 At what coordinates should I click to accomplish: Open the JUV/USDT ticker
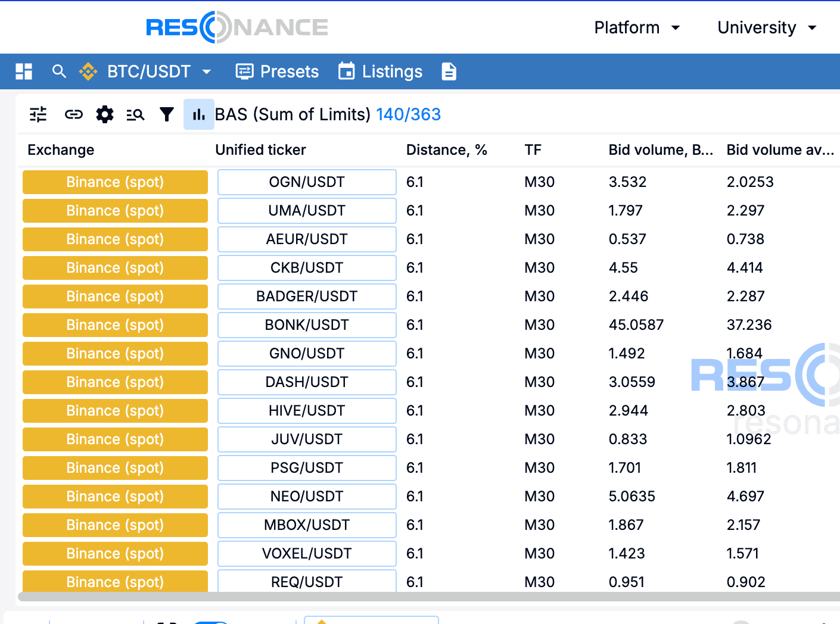[x=307, y=439]
